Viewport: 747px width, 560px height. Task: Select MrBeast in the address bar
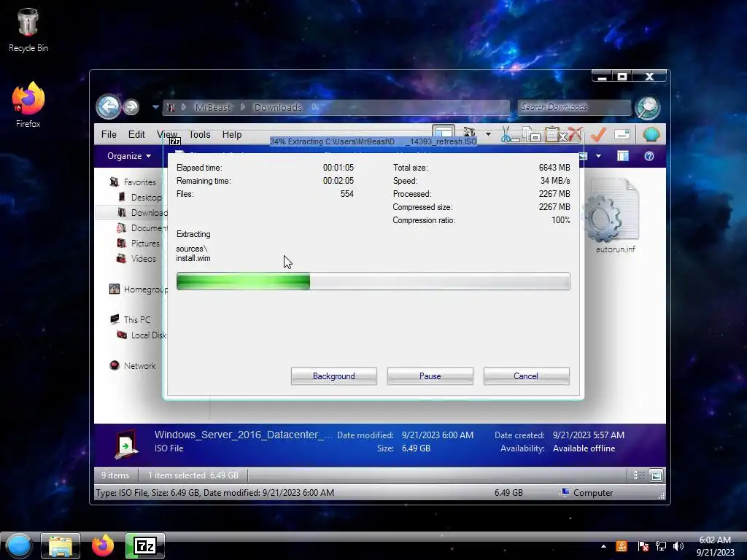[x=212, y=108]
